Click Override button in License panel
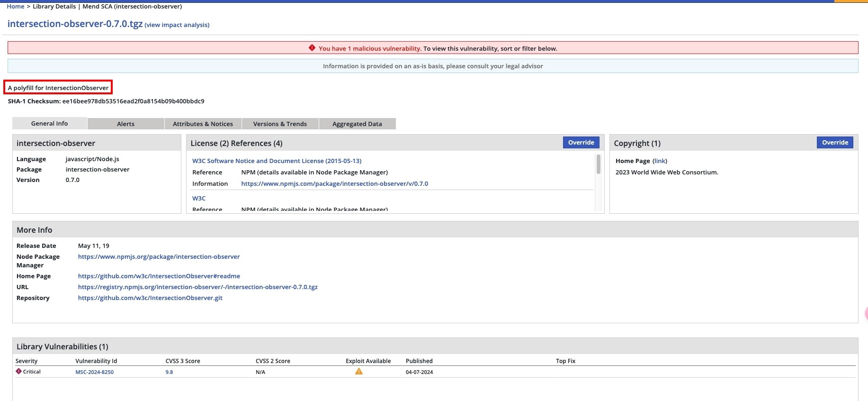This screenshot has height=401, width=868. pos(581,143)
